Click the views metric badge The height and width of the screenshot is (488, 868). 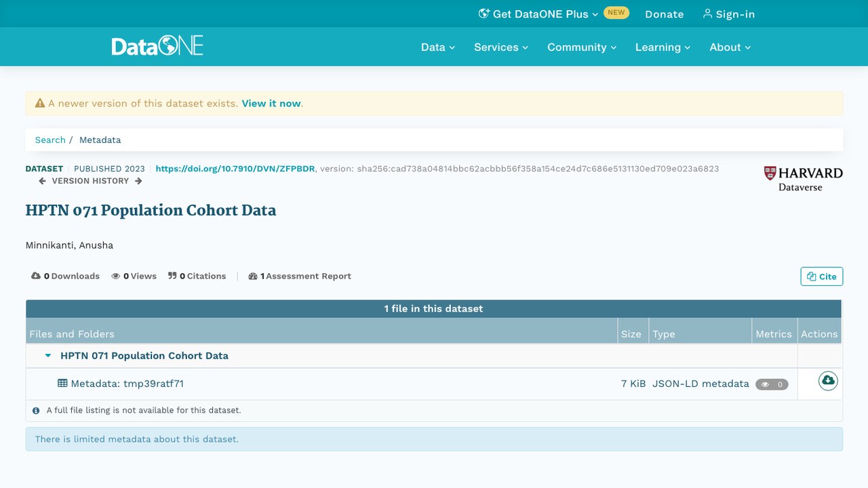[772, 384]
